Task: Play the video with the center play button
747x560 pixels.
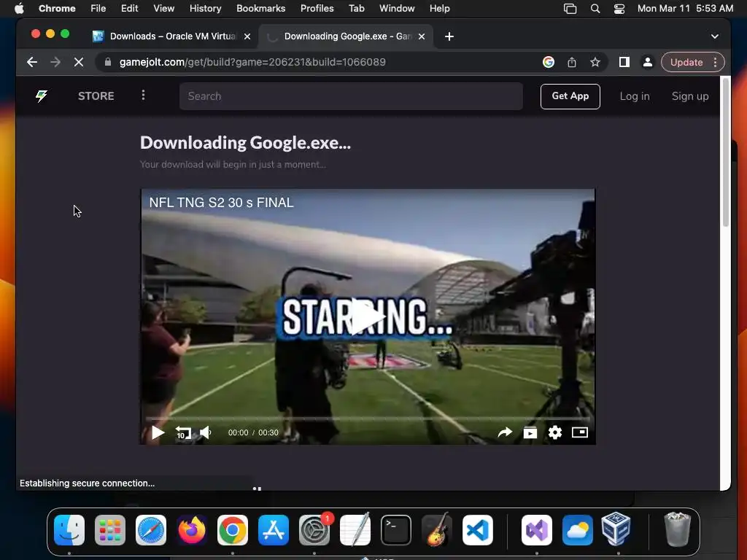Action: click(368, 316)
